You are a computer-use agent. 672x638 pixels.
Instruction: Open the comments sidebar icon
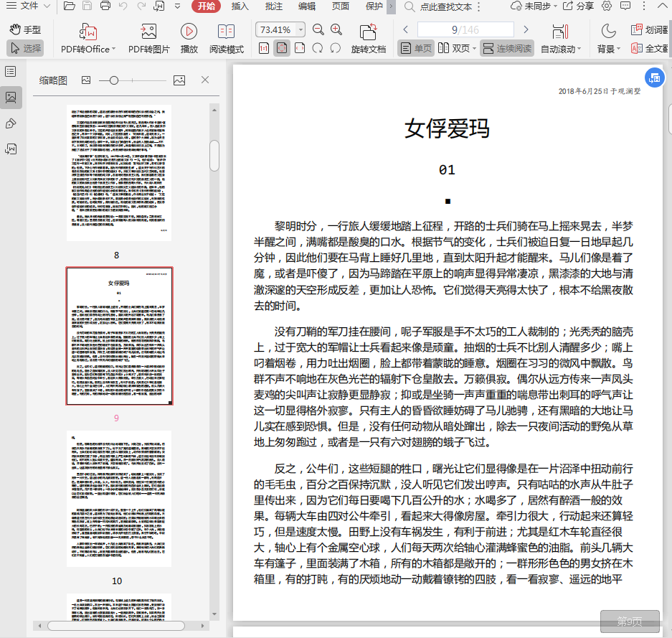click(11, 149)
